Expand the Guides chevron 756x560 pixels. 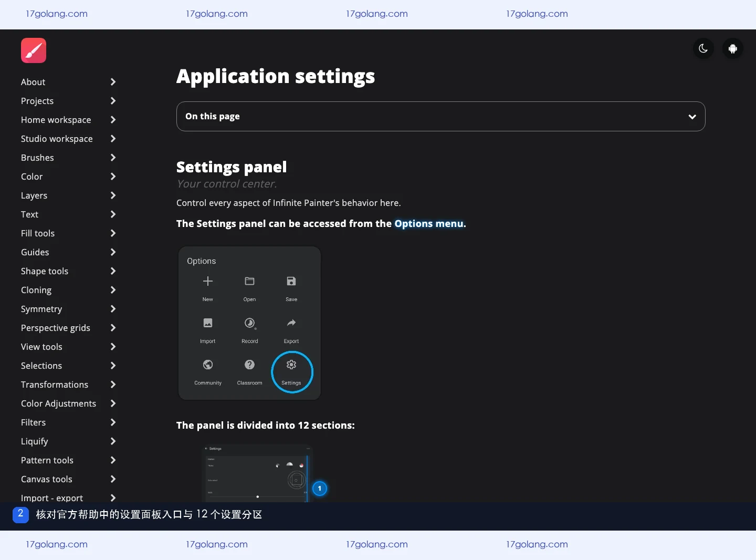113,252
